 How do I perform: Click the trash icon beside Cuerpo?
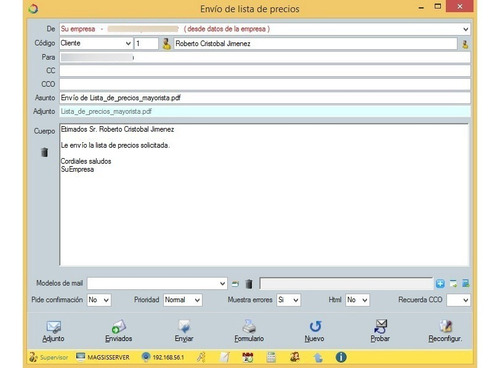point(44,152)
